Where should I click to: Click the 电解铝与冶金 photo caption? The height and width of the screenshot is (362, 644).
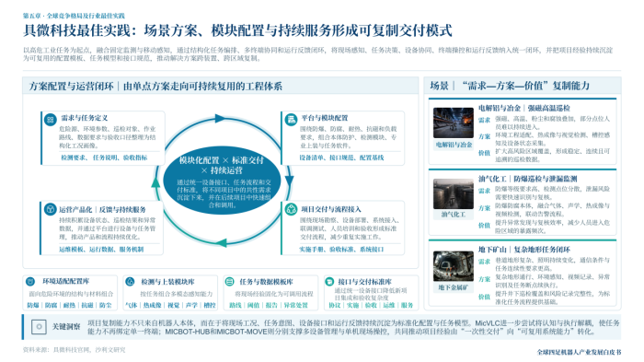pyautogui.click(x=454, y=145)
